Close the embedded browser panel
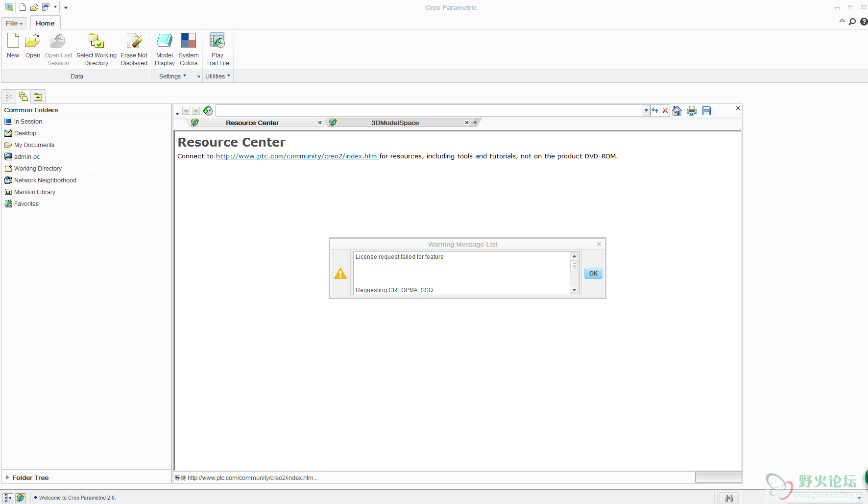 (738, 108)
